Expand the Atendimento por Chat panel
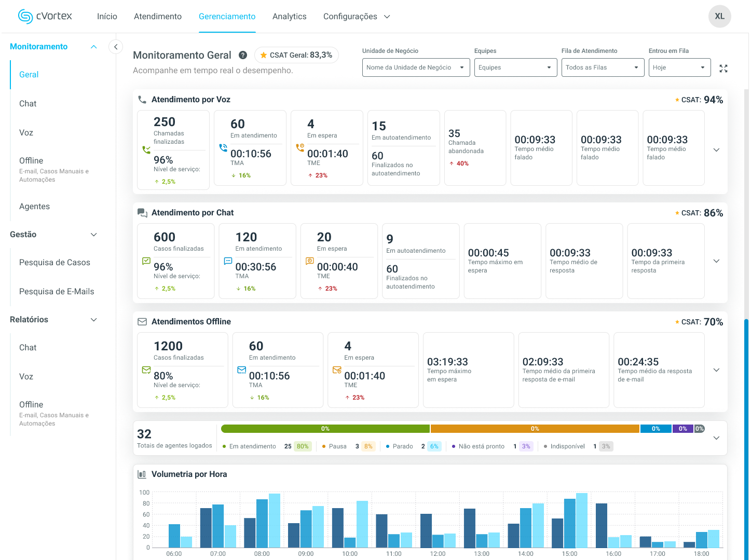 tap(716, 261)
